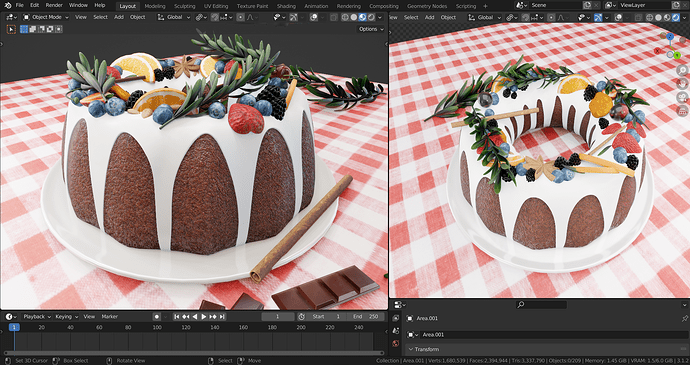
Task: Open the view layer browse icon
Action: [x=610, y=6]
